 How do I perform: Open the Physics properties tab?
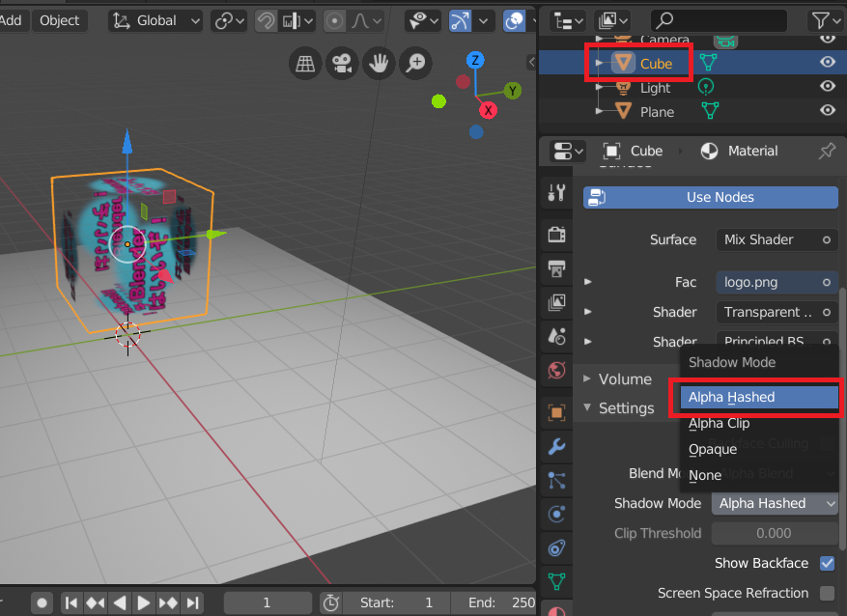click(556, 514)
